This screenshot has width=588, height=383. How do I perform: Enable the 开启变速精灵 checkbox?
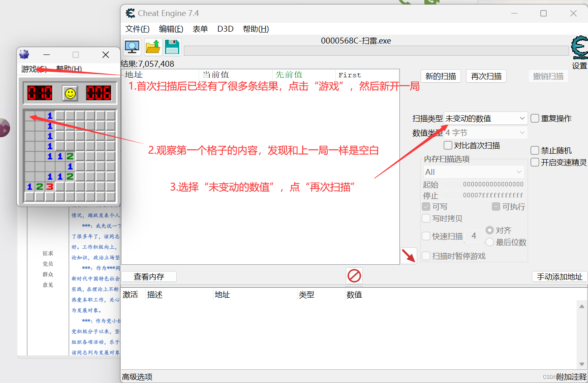(x=535, y=162)
